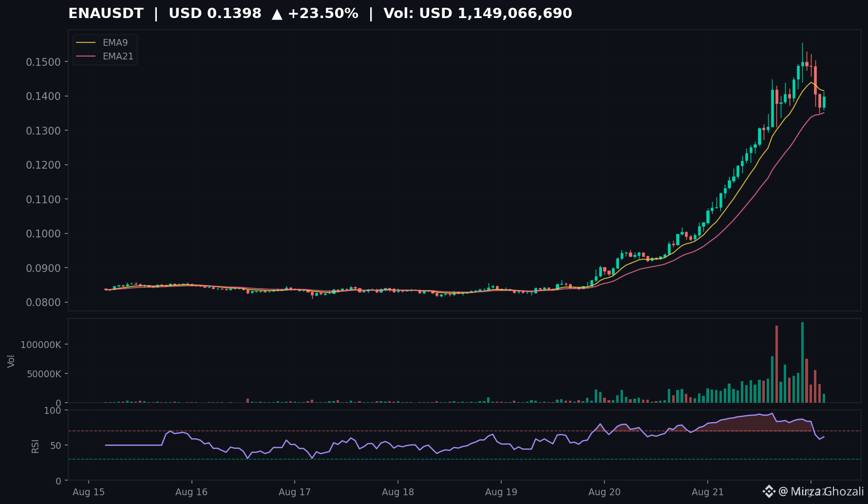Click the RSI axis title
This screenshot has width=868, height=504.
(35, 446)
